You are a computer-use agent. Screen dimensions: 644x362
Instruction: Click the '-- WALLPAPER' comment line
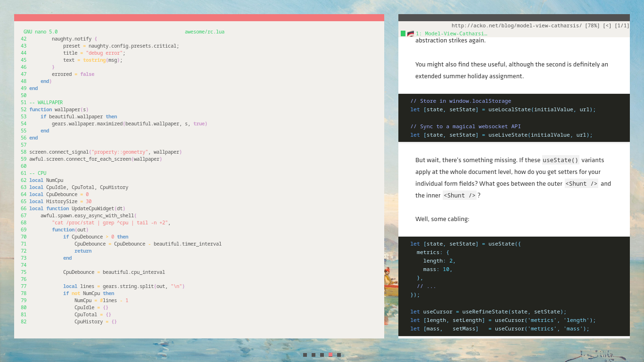pos(46,102)
